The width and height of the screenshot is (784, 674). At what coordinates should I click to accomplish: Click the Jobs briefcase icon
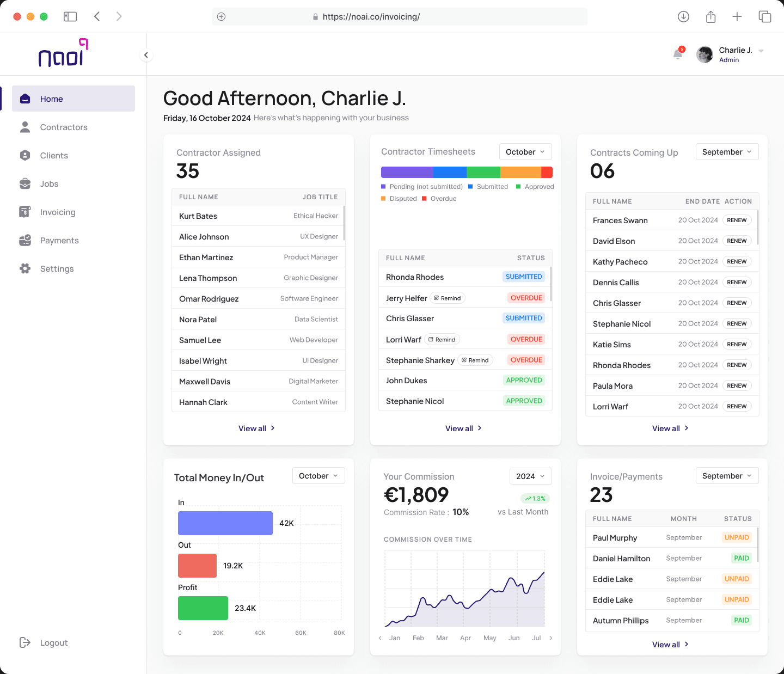pyautogui.click(x=25, y=183)
